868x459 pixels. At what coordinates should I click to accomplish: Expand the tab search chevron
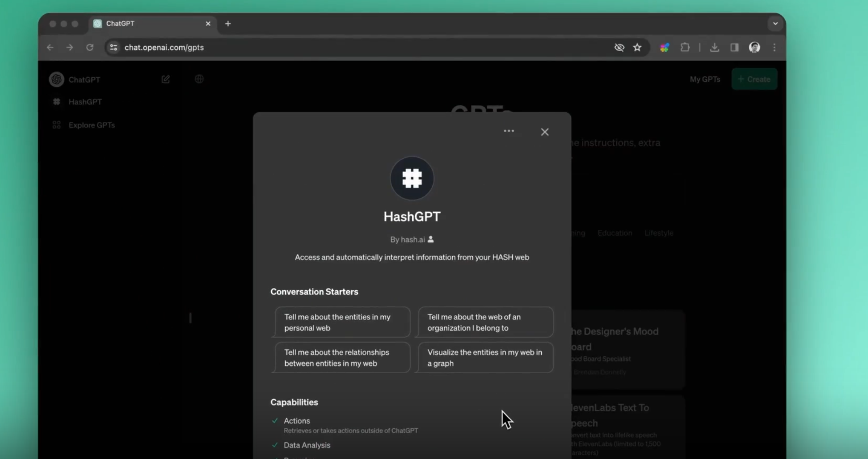point(775,24)
